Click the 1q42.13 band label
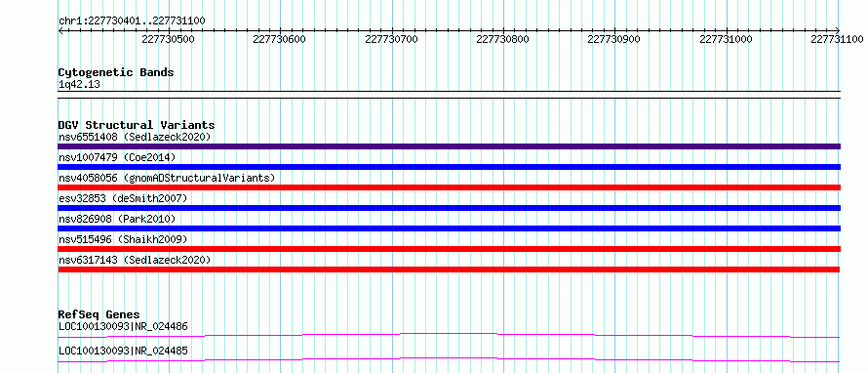868x373 pixels. coord(79,85)
